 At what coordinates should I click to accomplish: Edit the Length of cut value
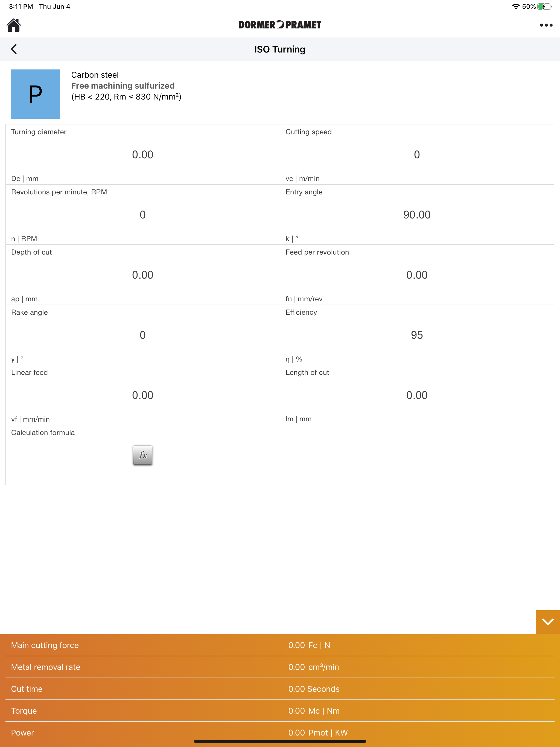point(416,395)
